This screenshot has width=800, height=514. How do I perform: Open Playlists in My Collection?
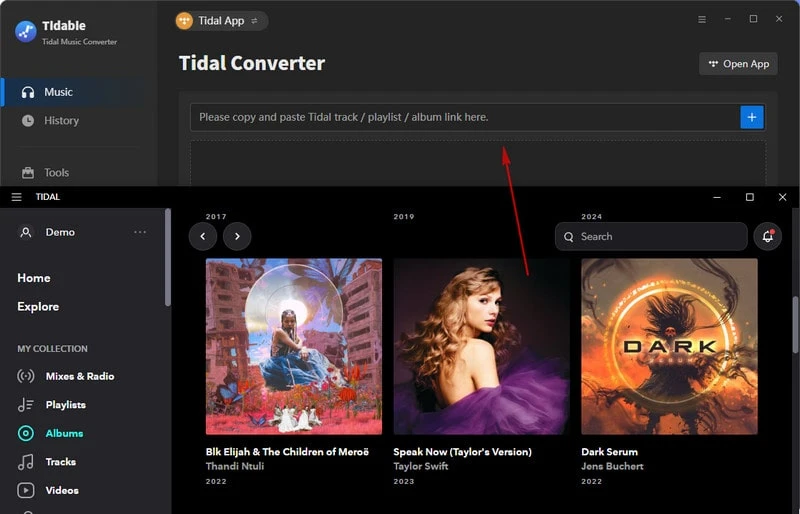point(52,405)
